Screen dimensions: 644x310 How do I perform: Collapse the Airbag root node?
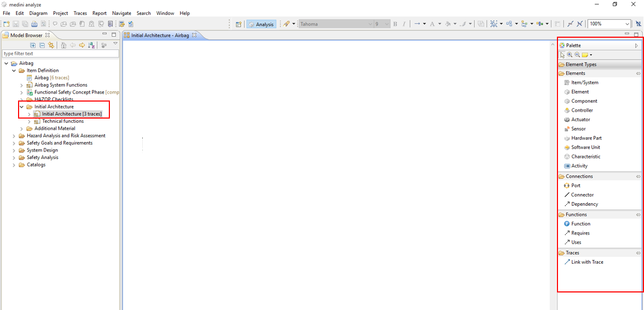6,63
